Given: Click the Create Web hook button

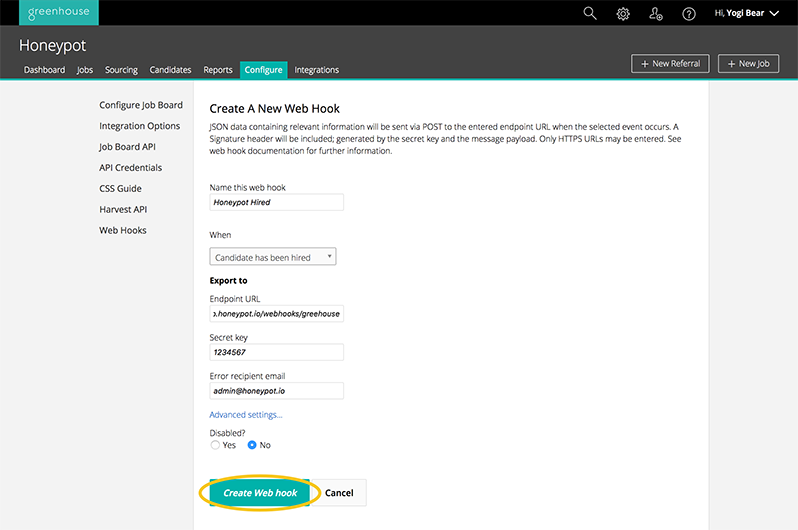Looking at the screenshot, I should (x=260, y=493).
